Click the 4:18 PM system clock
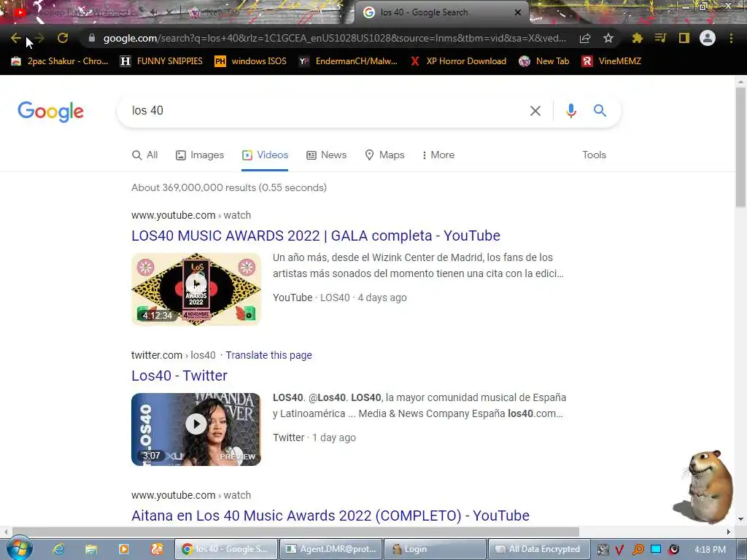747x560 pixels. (710, 550)
